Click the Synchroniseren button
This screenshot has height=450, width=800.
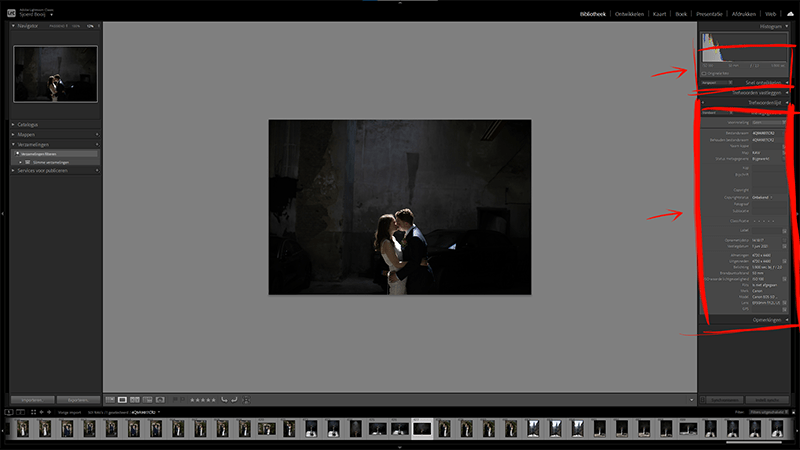[725, 400]
